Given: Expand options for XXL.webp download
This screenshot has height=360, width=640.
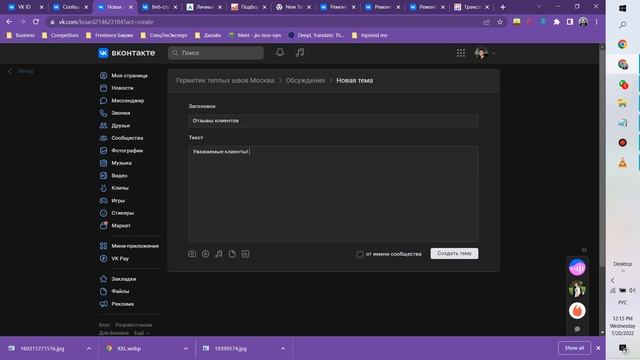Looking at the screenshot, I should (186, 349).
